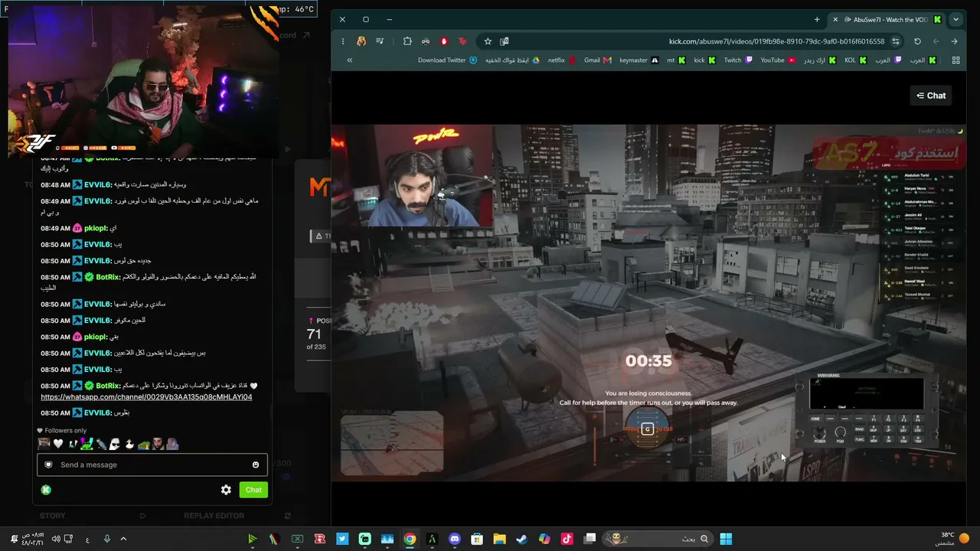
Task: Bookmark this page with the star icon
Action: click(x=488, y=41)
